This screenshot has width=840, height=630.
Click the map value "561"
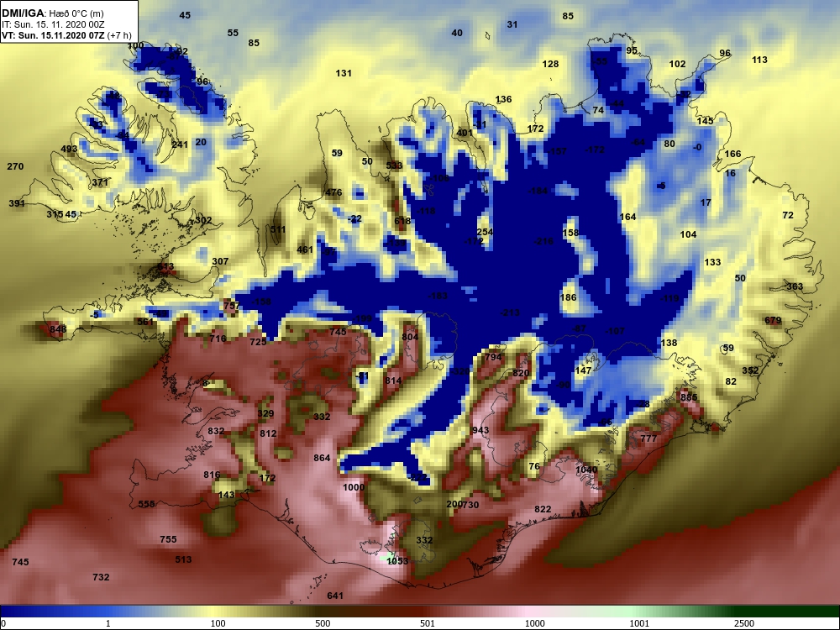pyautogui.click(x=145, y=322)
